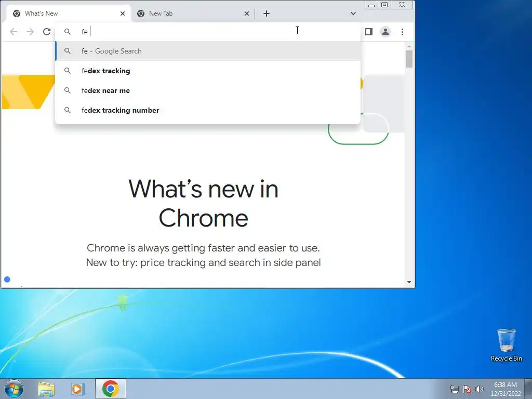Viewport: 532px width, 399px height.
Task: Click the Show desktop strip
Action: pos(528,389)
